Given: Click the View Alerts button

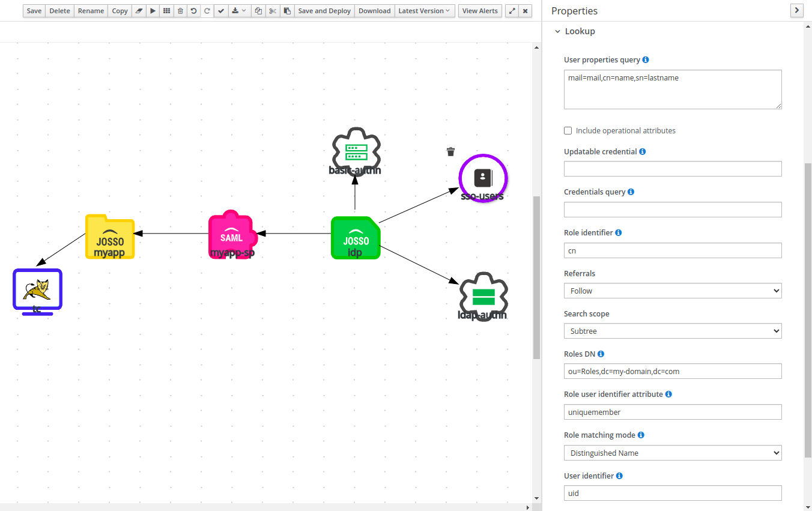Looking at the screenshot, I should tap(480, 11).
